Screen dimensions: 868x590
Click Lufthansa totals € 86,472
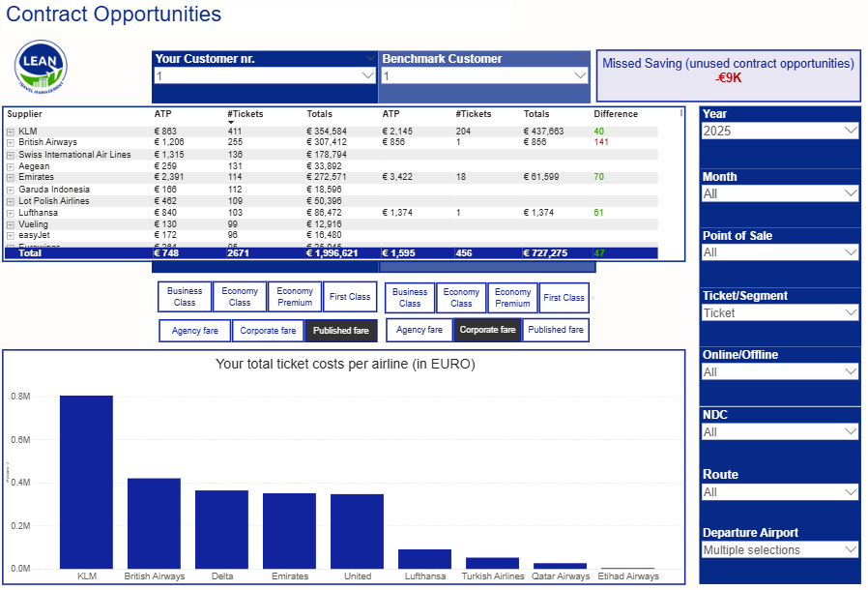(327, 212)
